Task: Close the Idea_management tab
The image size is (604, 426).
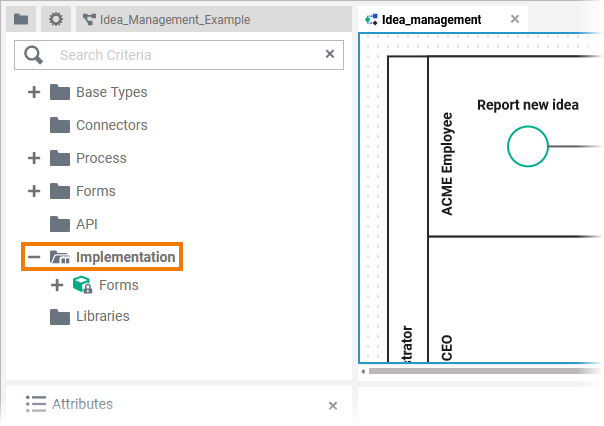Action: coord(515,19)
